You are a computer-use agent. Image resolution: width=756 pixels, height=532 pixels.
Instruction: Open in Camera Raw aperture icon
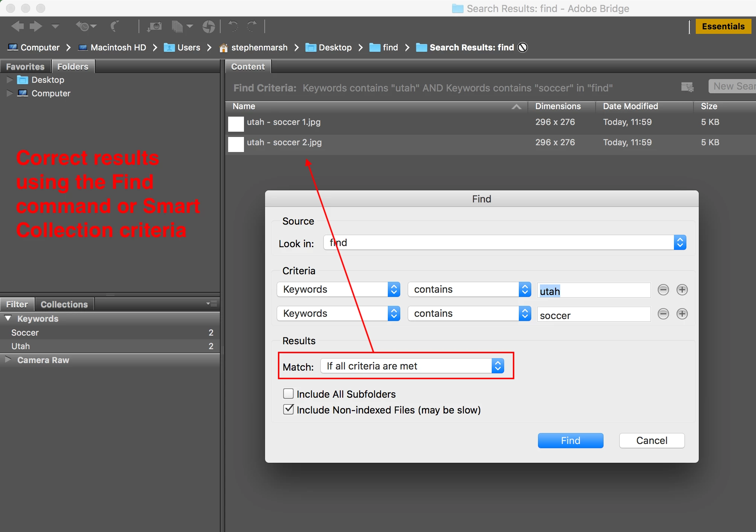[208, 26]
